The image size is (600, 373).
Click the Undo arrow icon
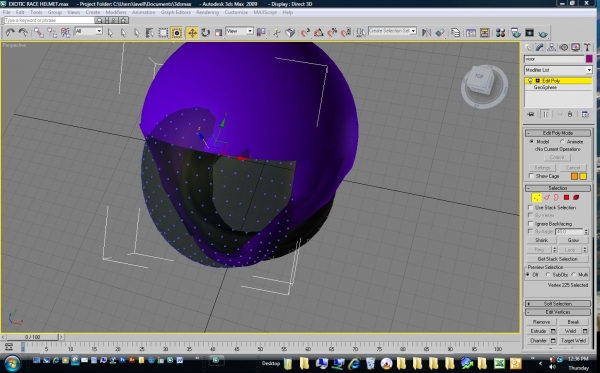coord(10,33)
